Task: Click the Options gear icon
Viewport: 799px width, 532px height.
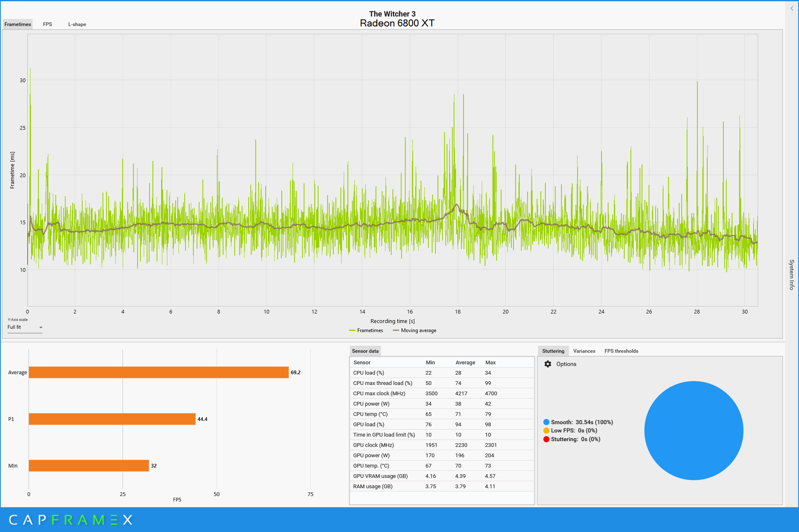Action: 548,364
